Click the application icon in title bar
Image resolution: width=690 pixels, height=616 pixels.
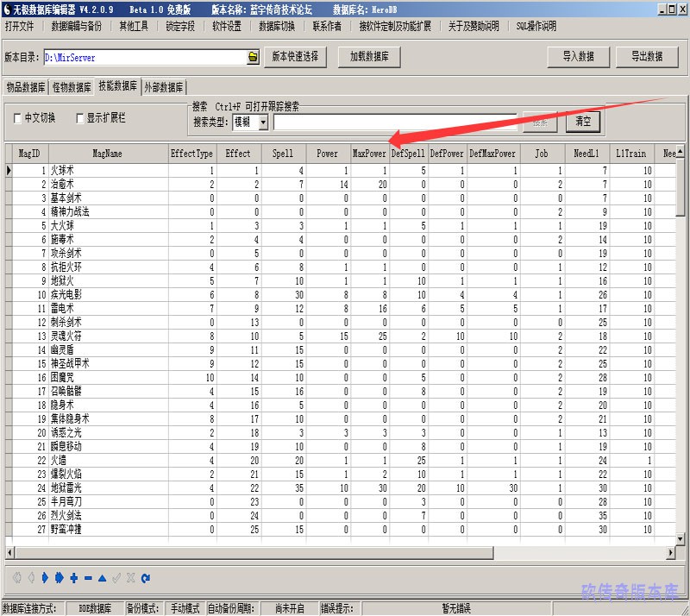pyautogui.click(x=7, y=8)
